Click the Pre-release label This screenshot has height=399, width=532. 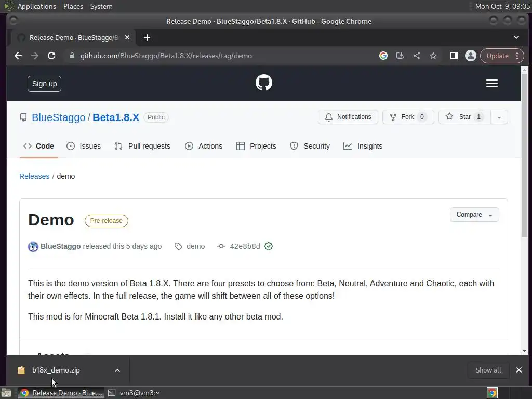click(106, 221)
